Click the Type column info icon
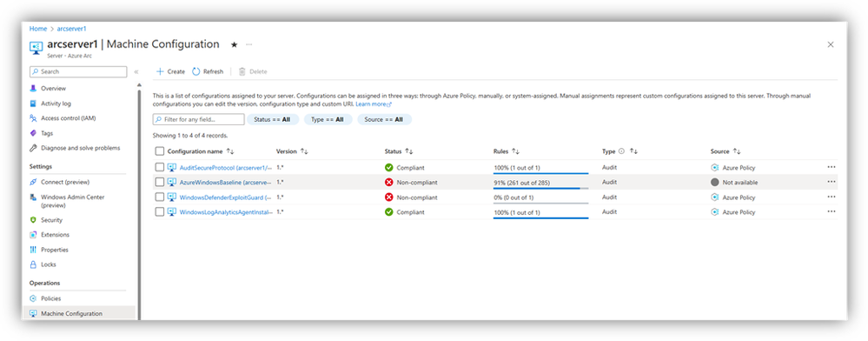Viewport: 868px width, 341px height. pyautogui.click(x=621, y=151)
